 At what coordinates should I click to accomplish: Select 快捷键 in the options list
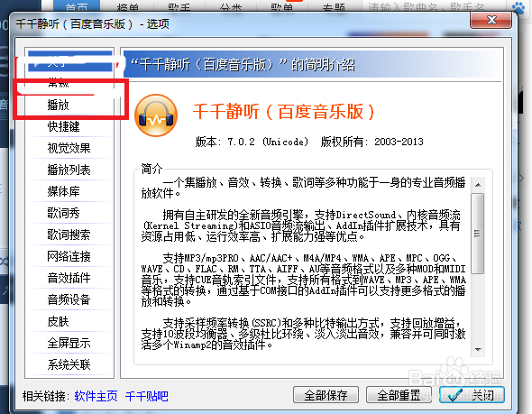point(63,126)
